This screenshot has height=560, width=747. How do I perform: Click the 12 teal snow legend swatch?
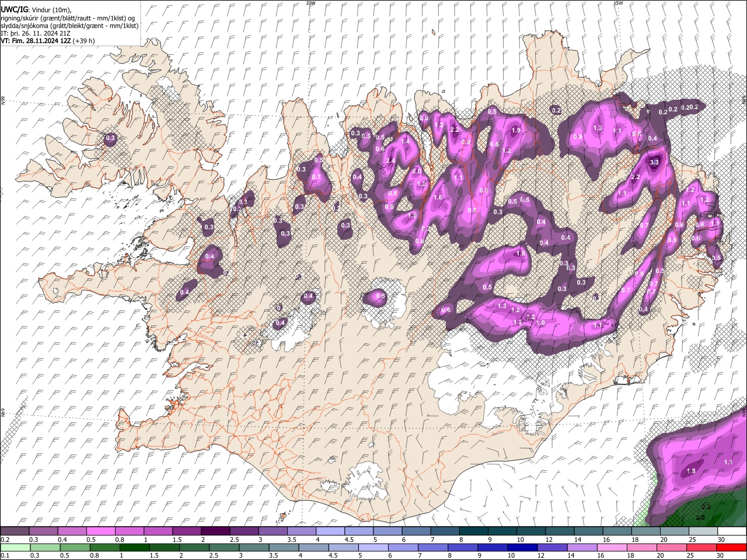click(560, 531)
